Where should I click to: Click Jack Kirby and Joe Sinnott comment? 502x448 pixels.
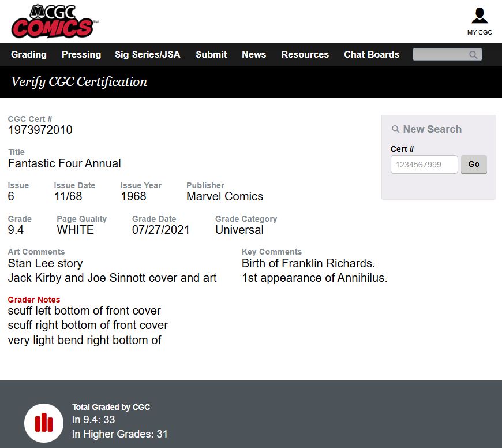pyautogui.click(x=113, y=278)
